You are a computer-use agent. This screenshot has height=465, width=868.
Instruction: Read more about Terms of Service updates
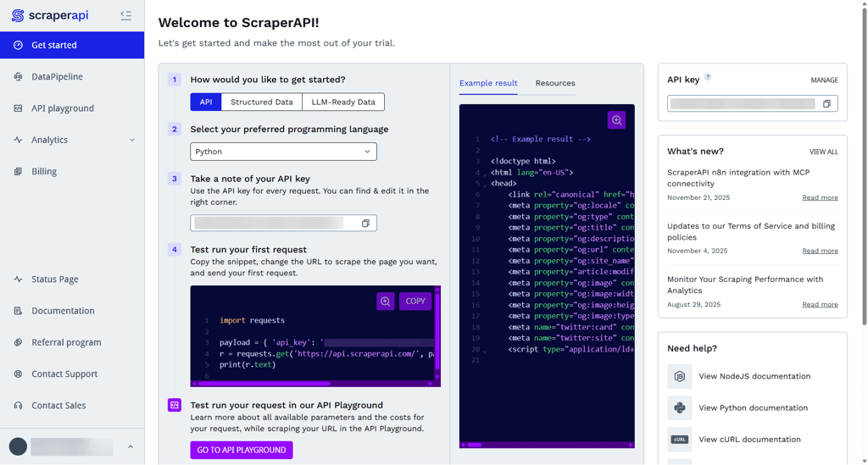click(x=820, y=251)
